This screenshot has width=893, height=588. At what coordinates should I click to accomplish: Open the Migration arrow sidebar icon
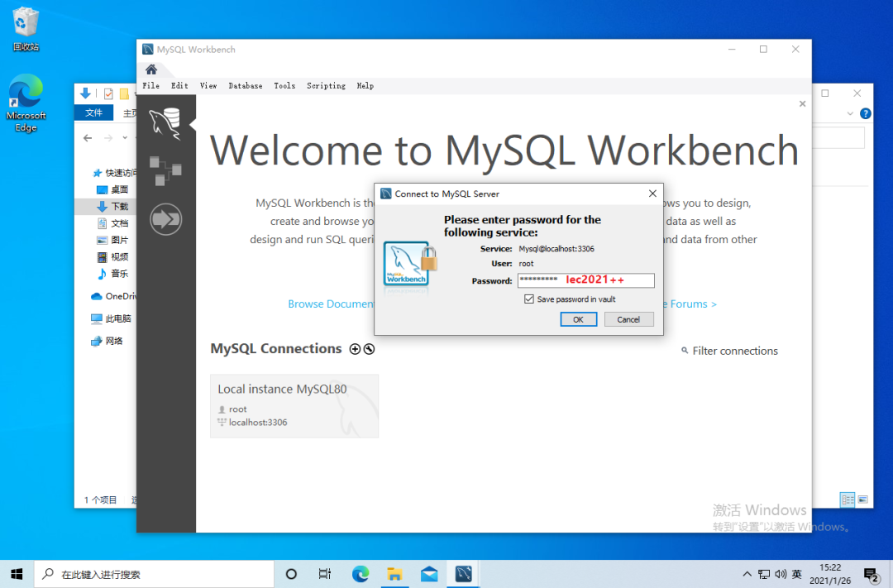165,219
